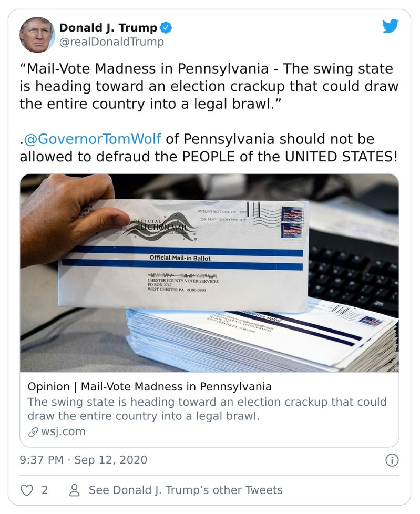This screenshot has width=420, height=514.
Task: Open the tweet info icon
Action: point(392,460)
